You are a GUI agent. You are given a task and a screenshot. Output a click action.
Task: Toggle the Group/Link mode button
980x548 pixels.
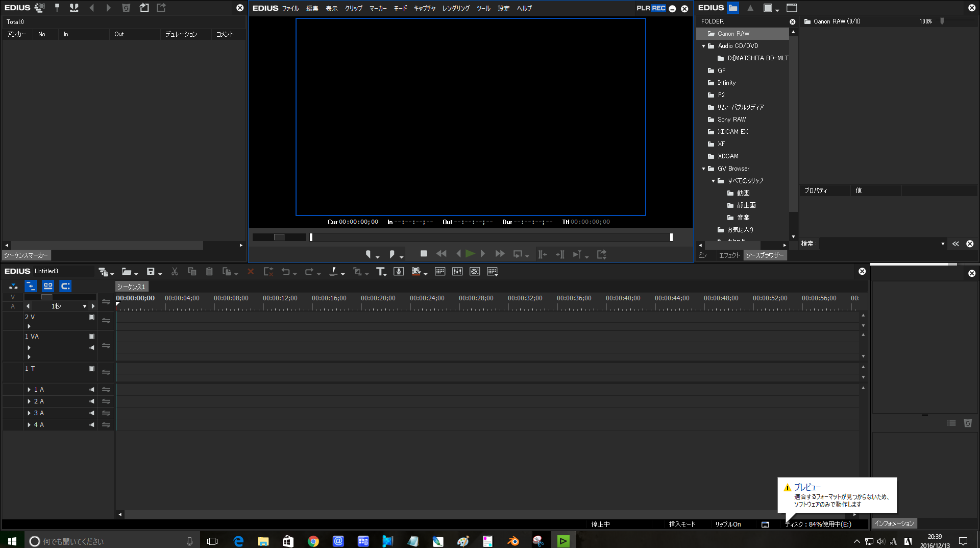point(48,286)
